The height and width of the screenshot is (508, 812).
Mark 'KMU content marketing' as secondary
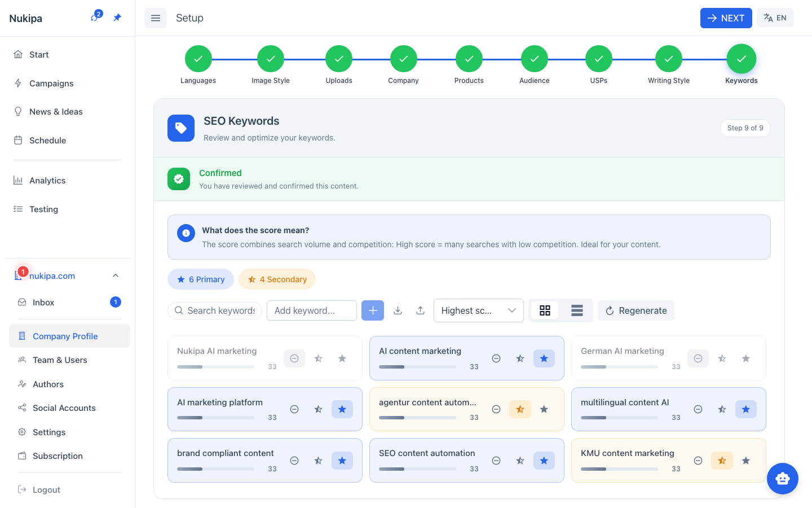point(722,461)
